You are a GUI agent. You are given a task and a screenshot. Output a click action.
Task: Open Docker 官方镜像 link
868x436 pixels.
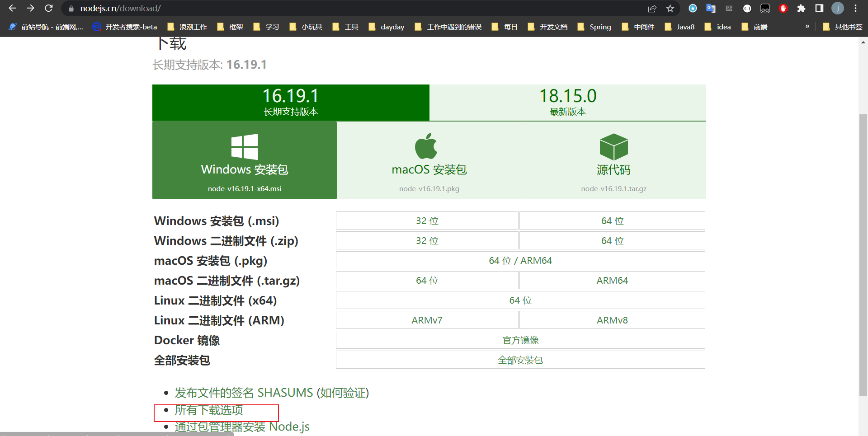pos(520,340)
